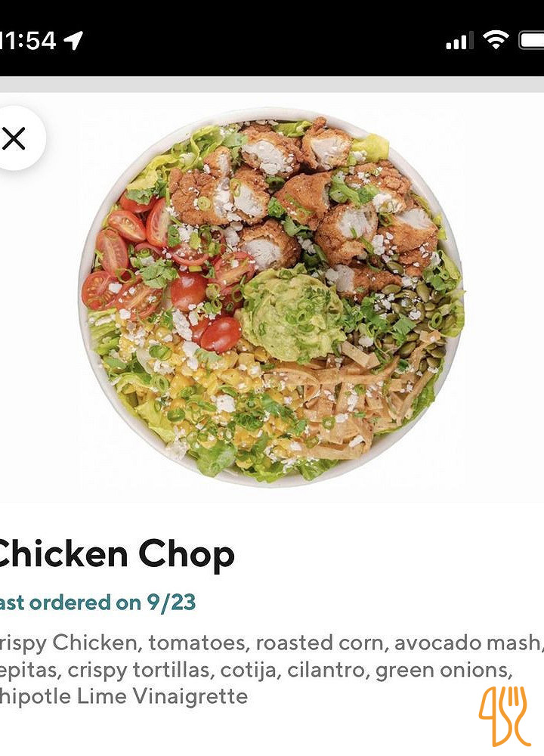Tap the location arrow beside the time
This screenshot has width=544, height=756.
[73, 40]
